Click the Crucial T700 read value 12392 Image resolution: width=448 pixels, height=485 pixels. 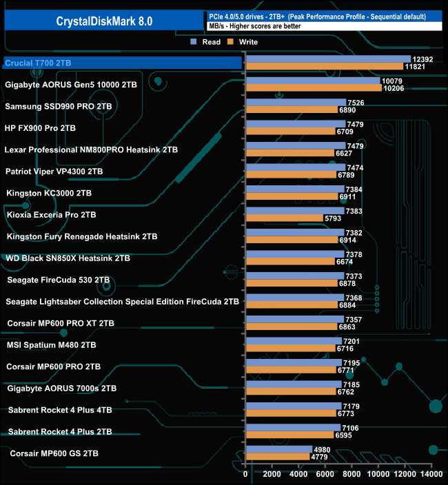coord(422,59)
